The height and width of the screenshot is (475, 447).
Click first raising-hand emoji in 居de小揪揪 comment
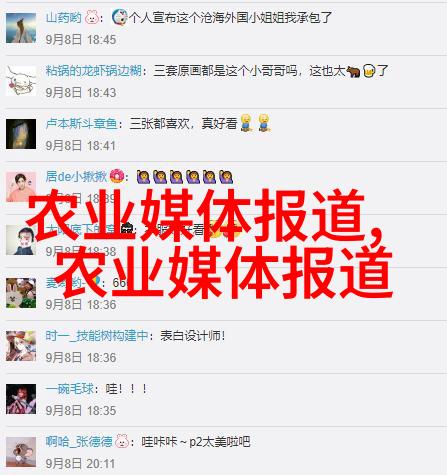tap(143, 177)
